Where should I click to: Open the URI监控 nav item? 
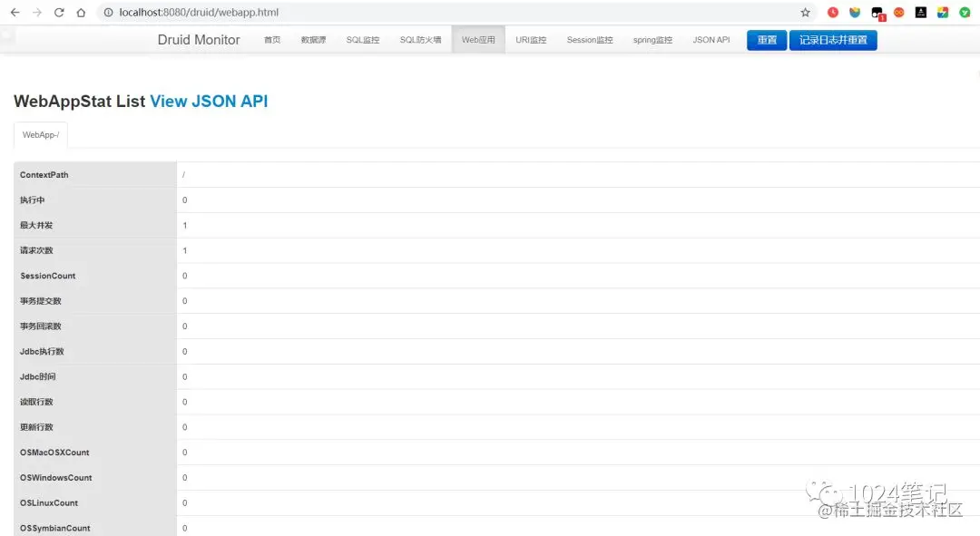[531, 40]
